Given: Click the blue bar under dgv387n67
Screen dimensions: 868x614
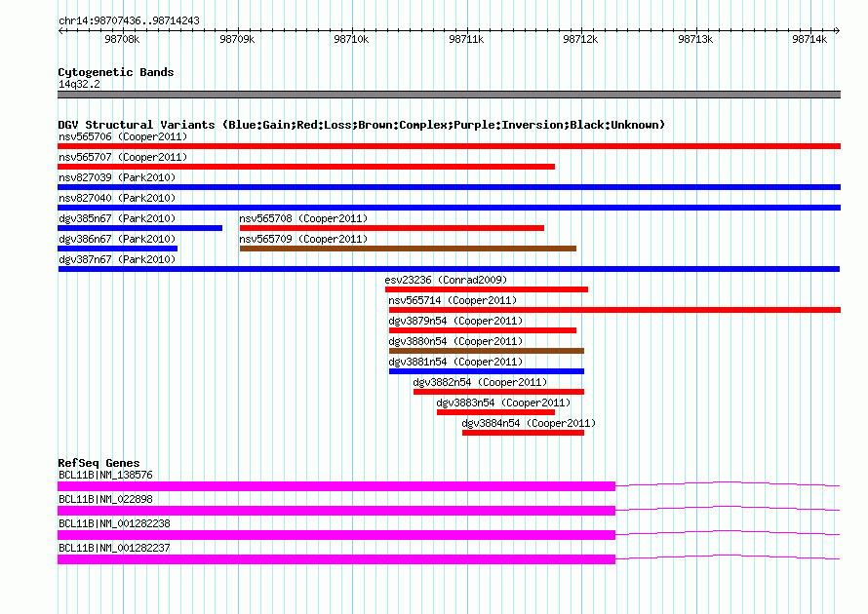Looking at the screenshot, I should point(449,269).
